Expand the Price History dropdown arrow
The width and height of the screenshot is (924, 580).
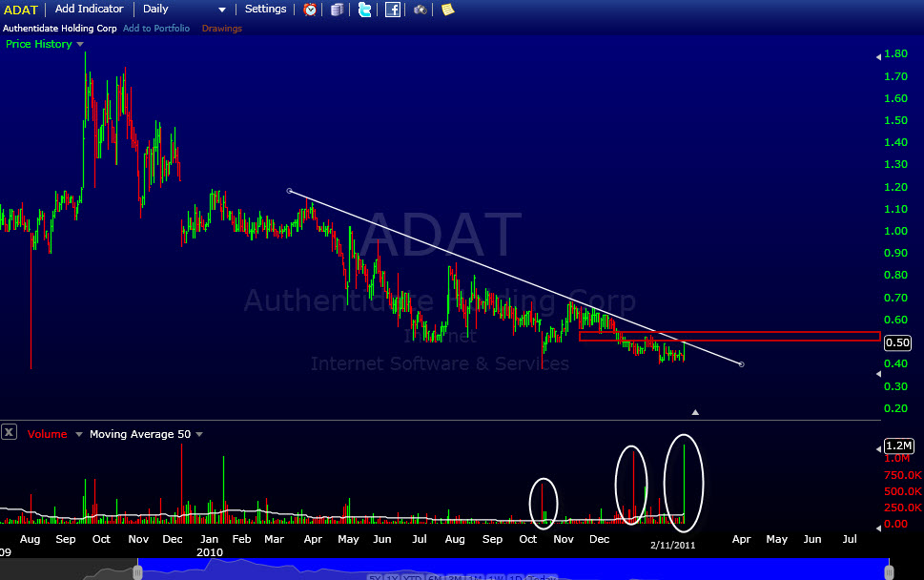click(x=80, y=44)
